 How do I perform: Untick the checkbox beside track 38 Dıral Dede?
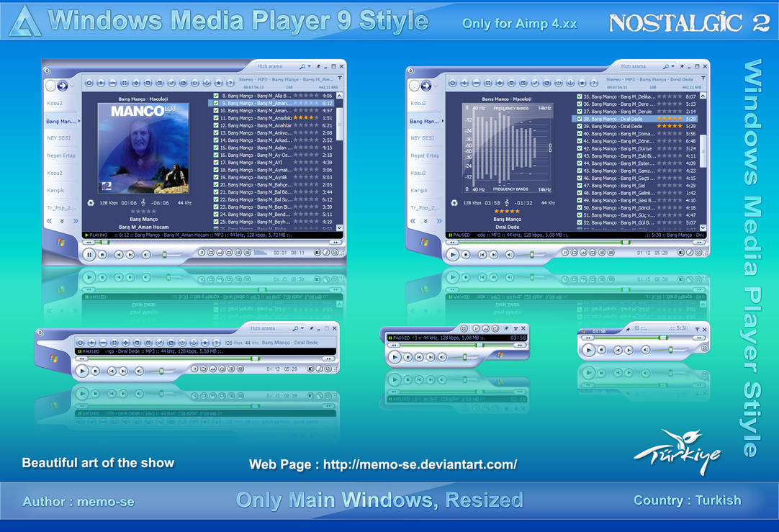click(580, 119)
